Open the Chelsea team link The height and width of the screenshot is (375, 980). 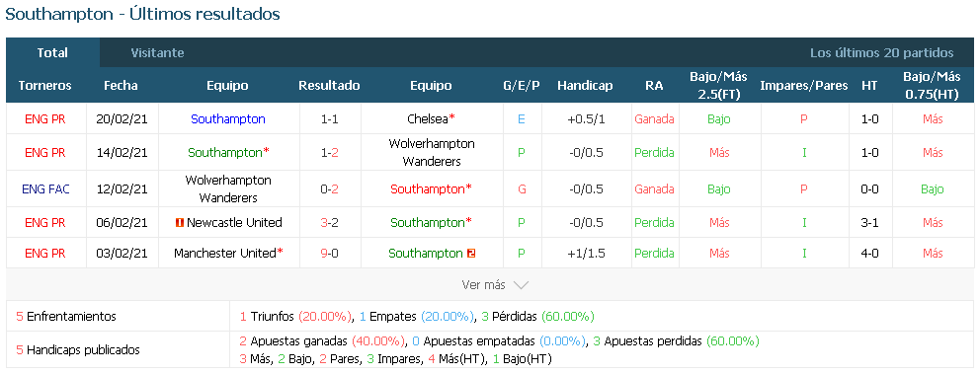(428, 118)
